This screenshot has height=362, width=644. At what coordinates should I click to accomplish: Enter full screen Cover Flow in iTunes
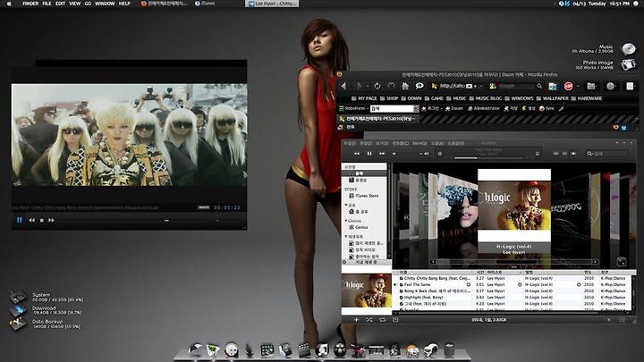[622, 262]
